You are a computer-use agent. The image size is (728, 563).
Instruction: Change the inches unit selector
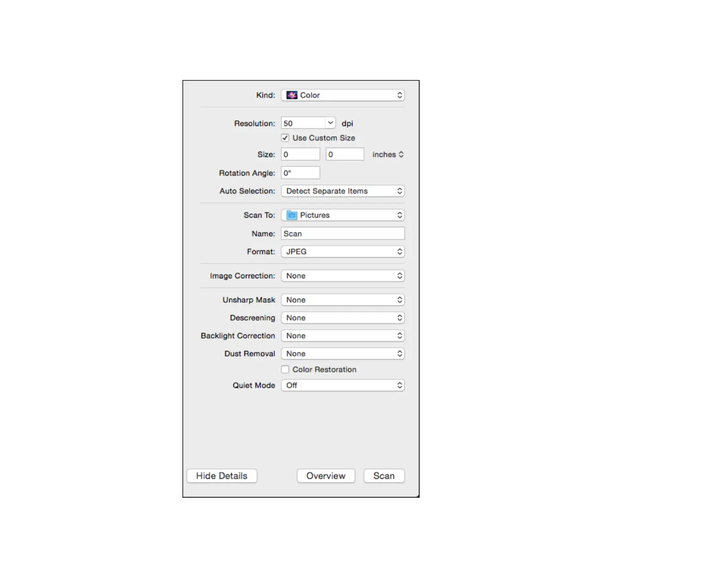coord(388,155)
